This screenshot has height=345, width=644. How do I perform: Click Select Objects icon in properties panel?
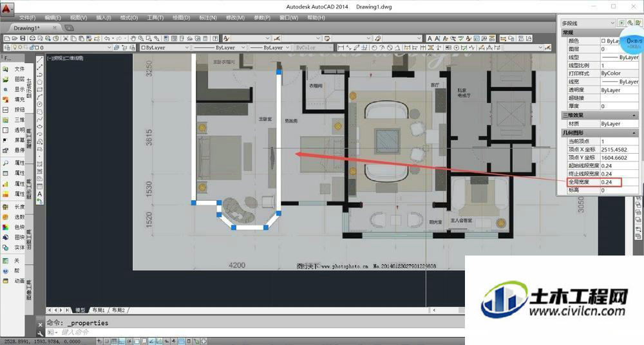pos(629,23)
